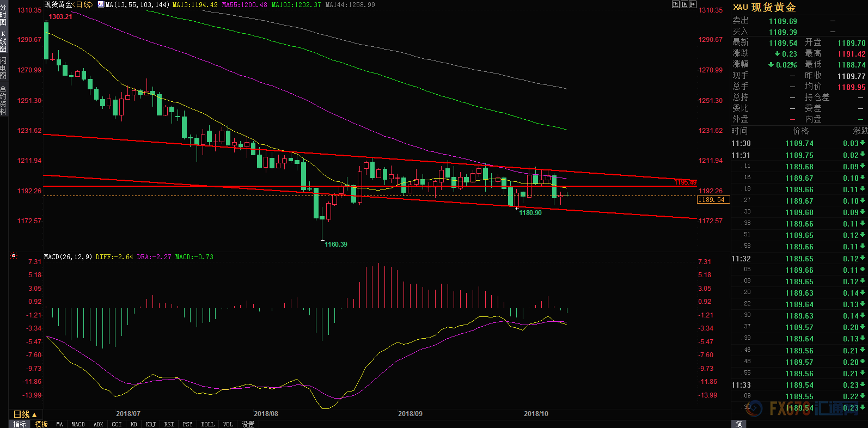
Task: Open the K线图 side tab
Action: pyautogui.click(x=3, y=41)
